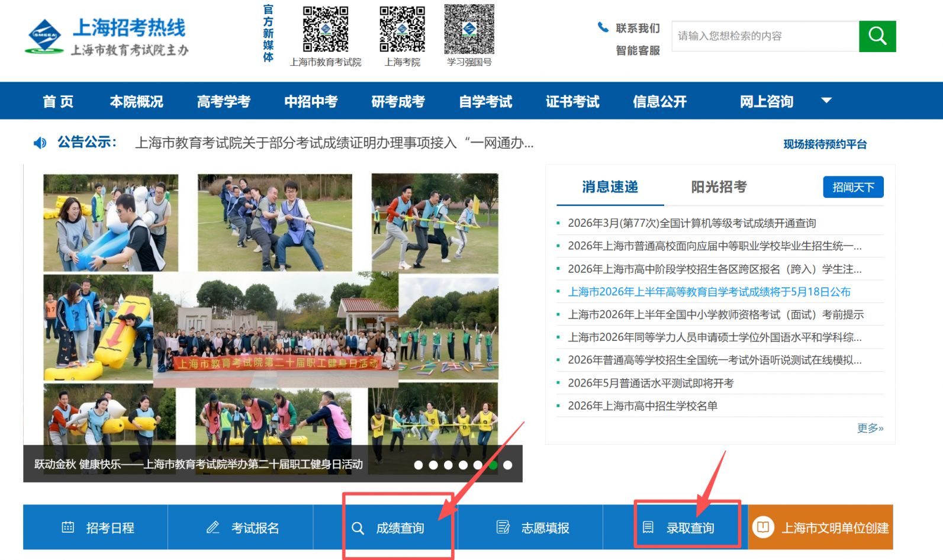
Task: Click the 志愿填报 quick link button
Action: pos(530,527)
